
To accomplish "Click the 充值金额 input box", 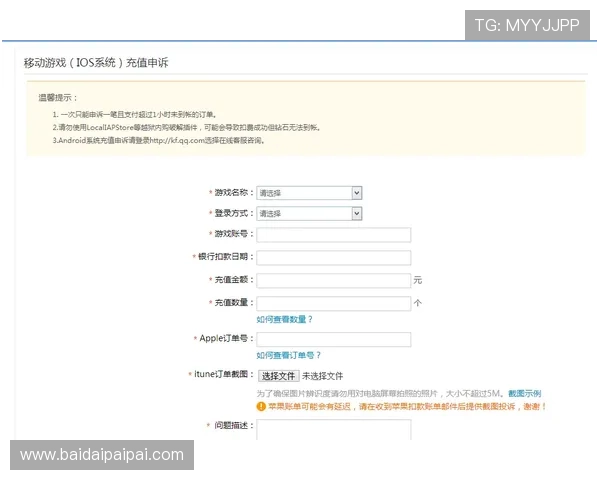I will click(x=334, y=281).
